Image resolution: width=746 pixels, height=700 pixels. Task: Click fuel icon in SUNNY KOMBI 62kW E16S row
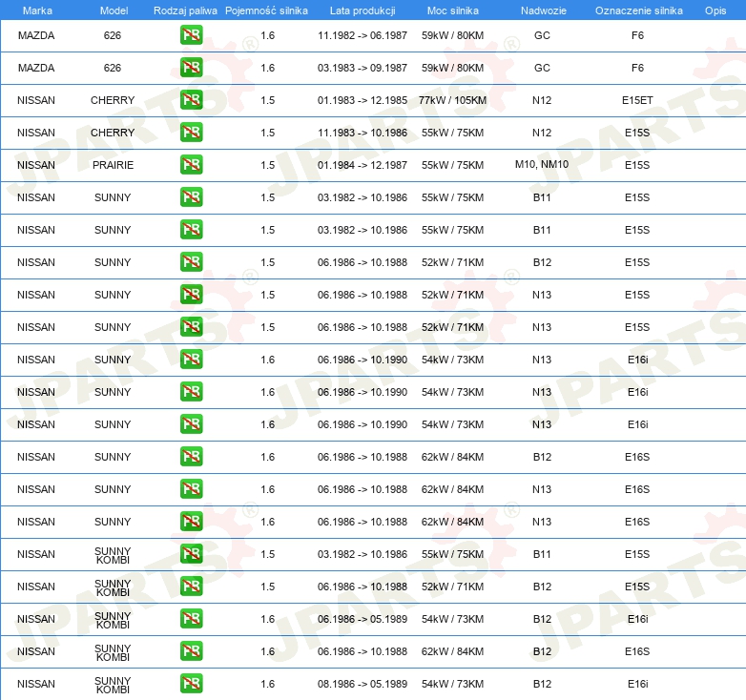[x=191, y=651]
